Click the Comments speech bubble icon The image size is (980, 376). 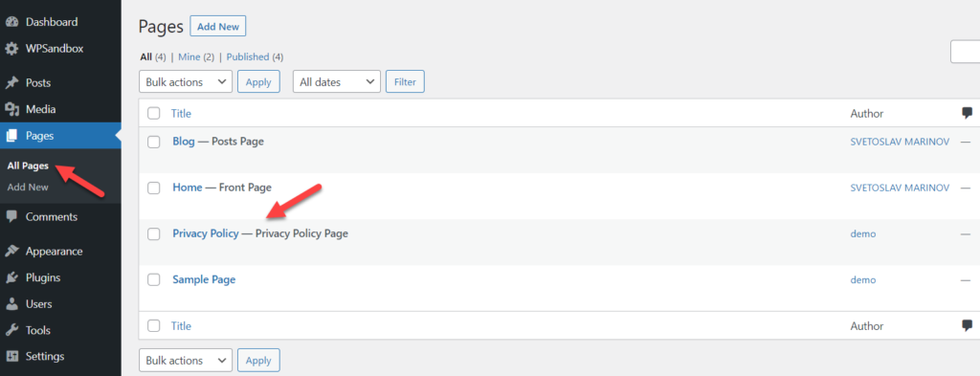11,217
